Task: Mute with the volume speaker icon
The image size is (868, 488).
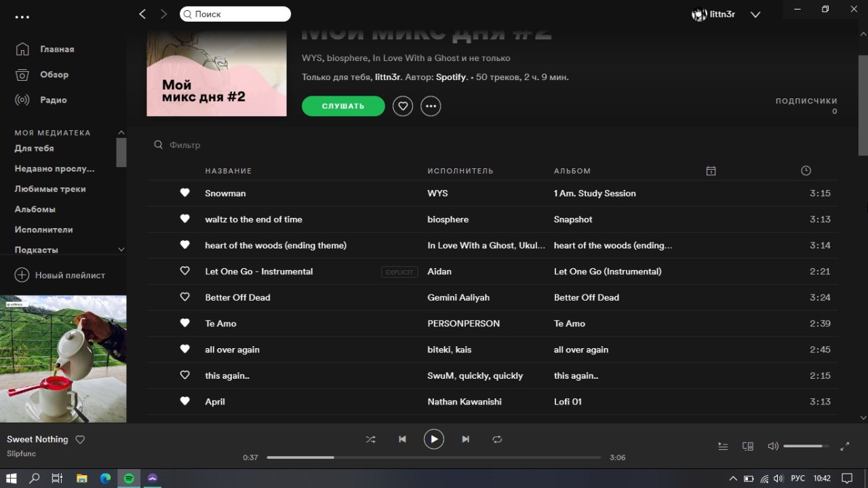Action: (772, 446)
